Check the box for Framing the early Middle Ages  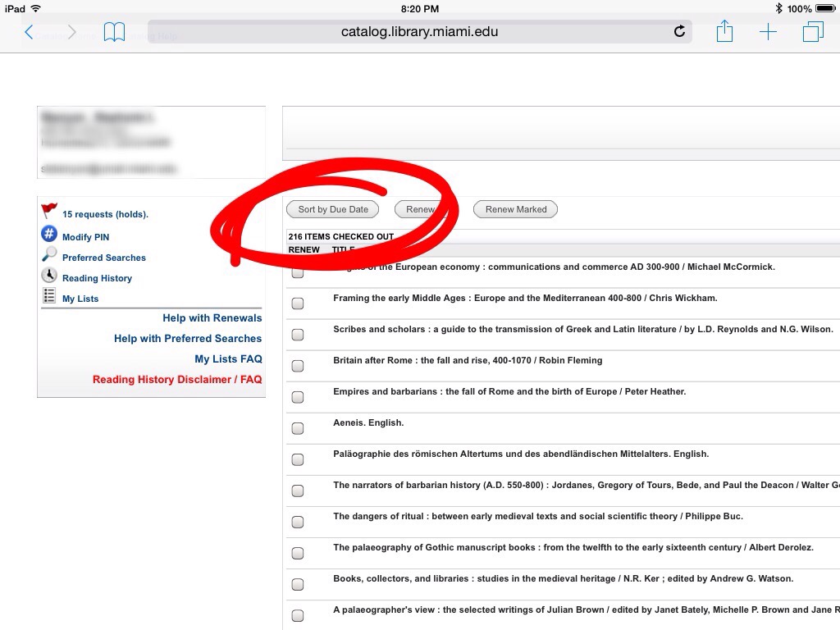click(298, 304)
